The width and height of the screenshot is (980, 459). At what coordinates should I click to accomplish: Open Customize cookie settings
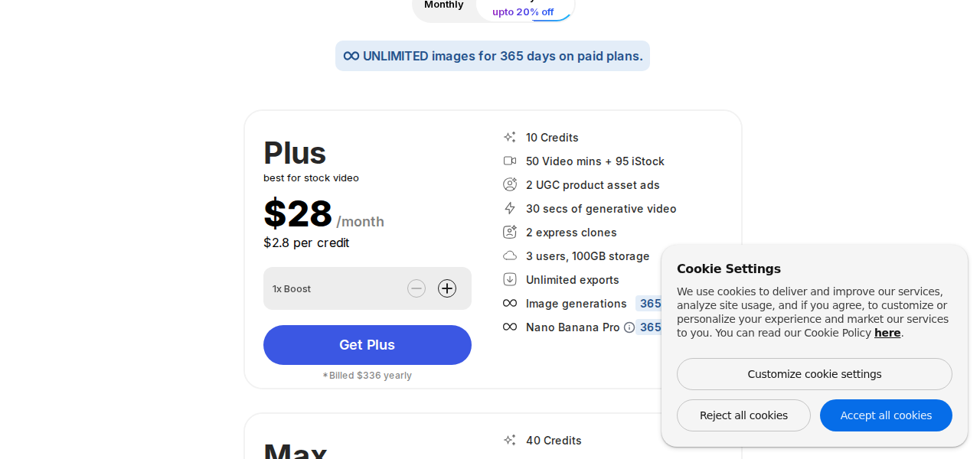point(814,374)
